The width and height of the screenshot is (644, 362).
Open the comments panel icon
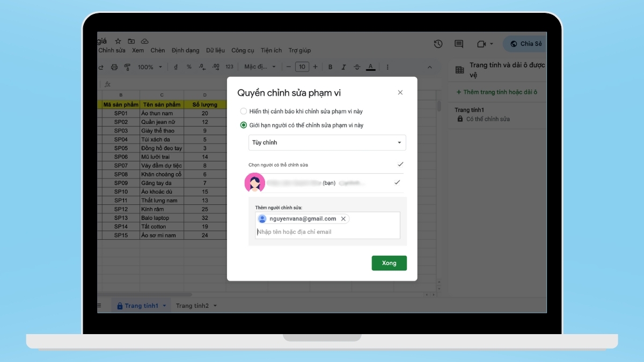[x=459, y=44]
